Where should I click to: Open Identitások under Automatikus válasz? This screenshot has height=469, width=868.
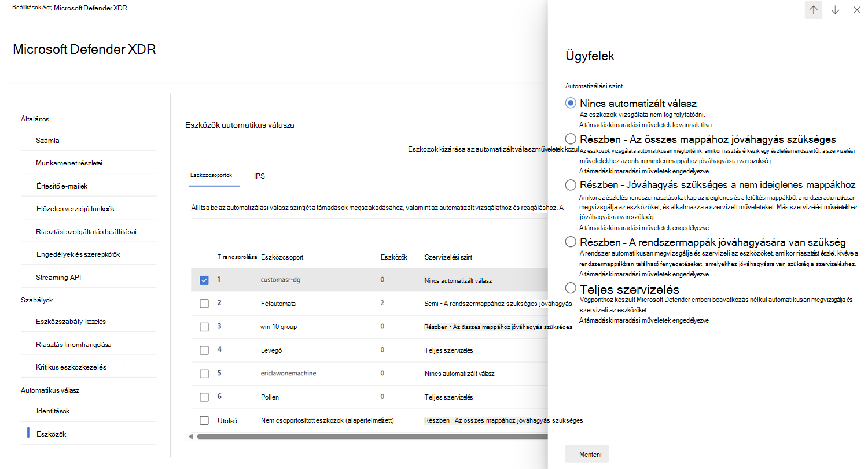click(x=53, y=411)
